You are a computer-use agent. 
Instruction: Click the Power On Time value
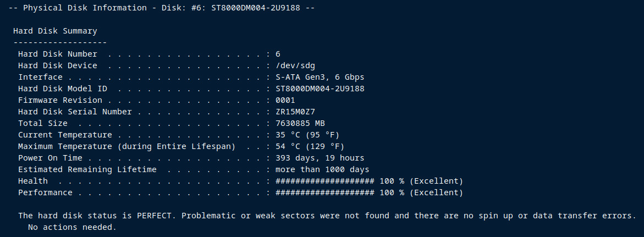click(320, 158)
